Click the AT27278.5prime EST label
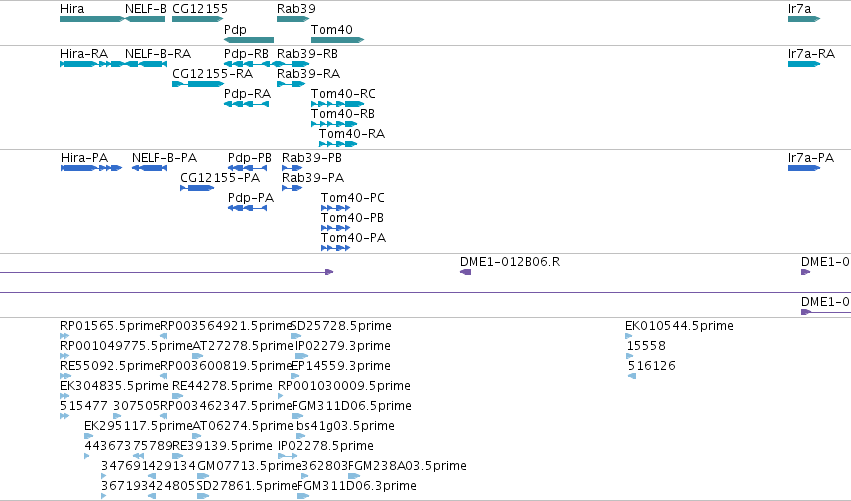The height and width of the screenshot is (501, 851). 243,346
